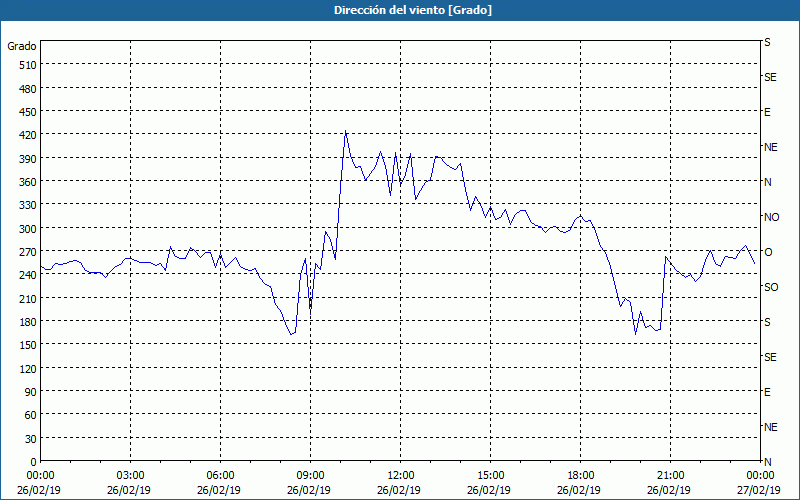Click the 'NO' compass label on right axis

(x=771, y=217)
